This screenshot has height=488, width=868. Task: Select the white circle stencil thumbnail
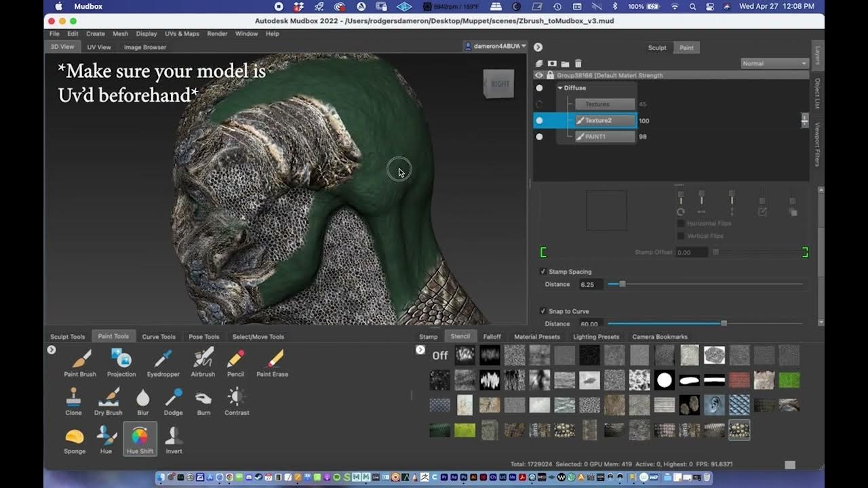click(x=664, y=380)
